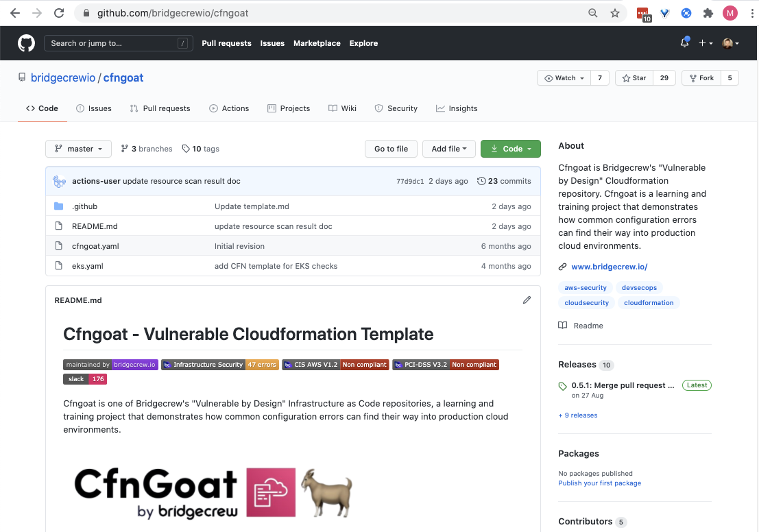The width and height of the screenshot is (759, 532).
Task: Click the slack 176 badge
Action: tap(85, 379)
